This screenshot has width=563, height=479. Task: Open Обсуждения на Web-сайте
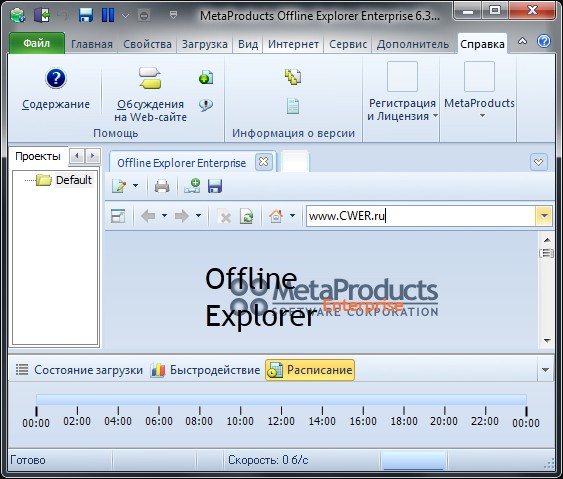click(x=150, y=95)
